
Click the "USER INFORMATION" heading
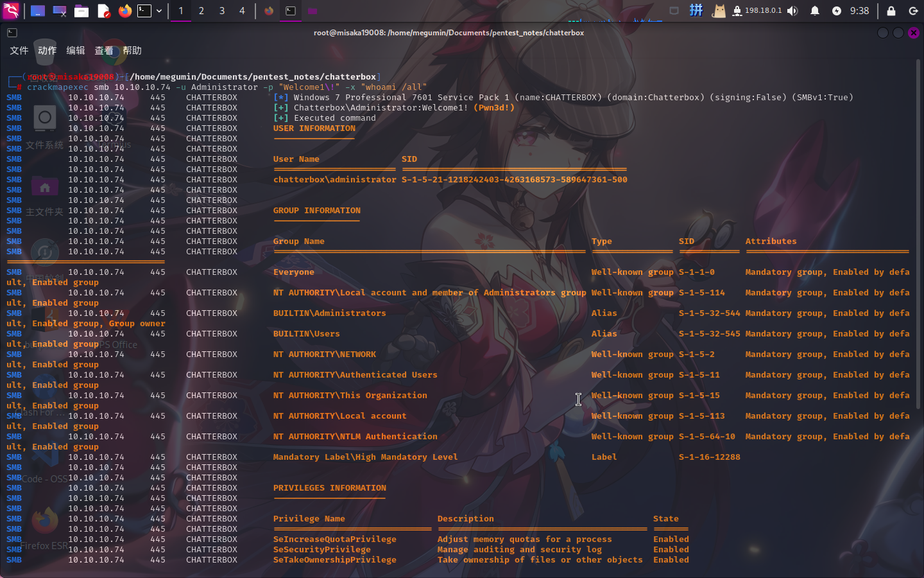314,128
